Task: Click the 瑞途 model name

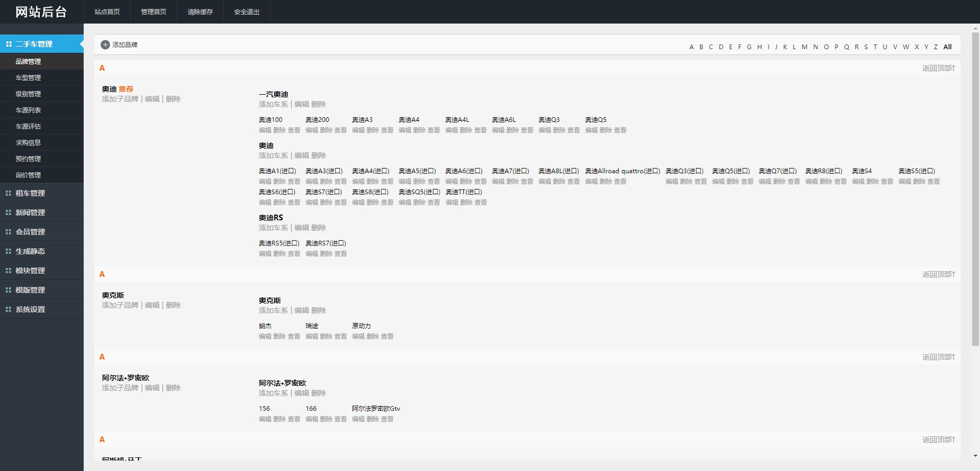Action: click(x=312, y=326)
